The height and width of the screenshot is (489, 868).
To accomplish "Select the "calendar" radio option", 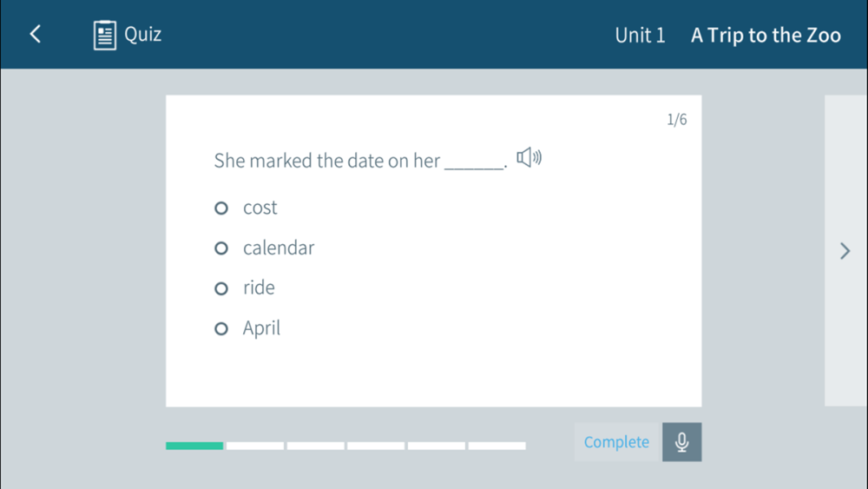I will coord(221,248).
